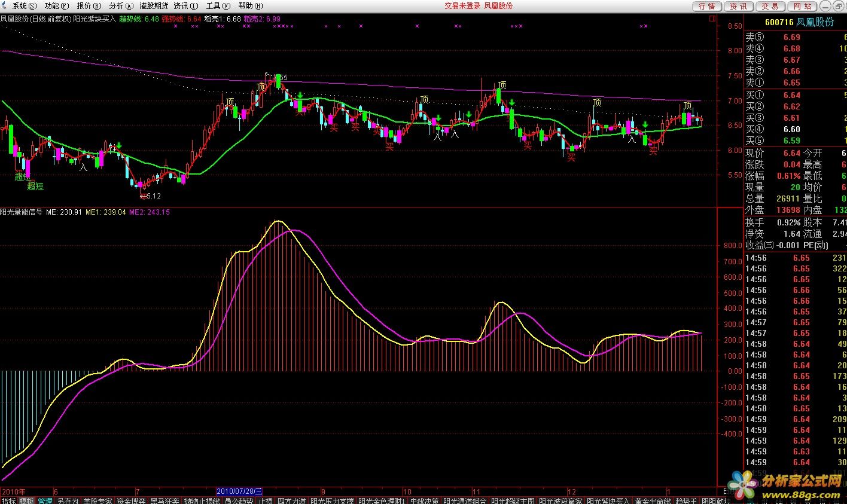Open the 资讯(I) menu
Image resolution: width=847 pixels, height=504 pixels.
pos(186,6)
